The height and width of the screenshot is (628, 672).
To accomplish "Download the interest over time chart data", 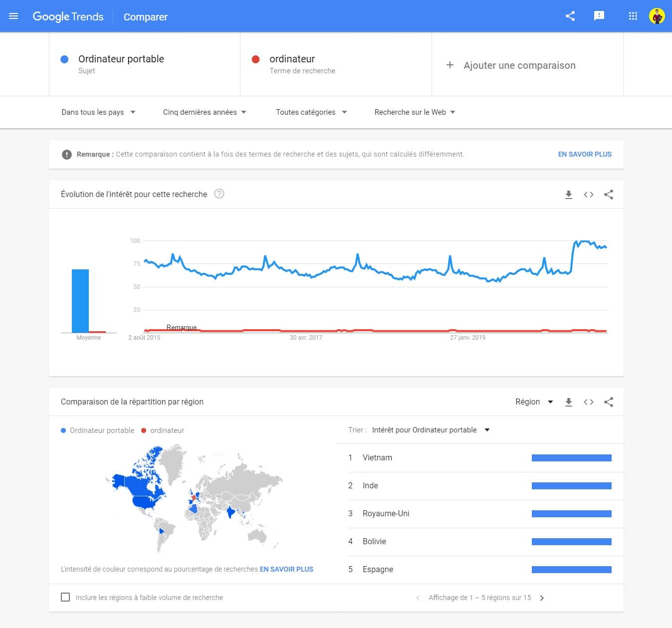I will point(568,195).
